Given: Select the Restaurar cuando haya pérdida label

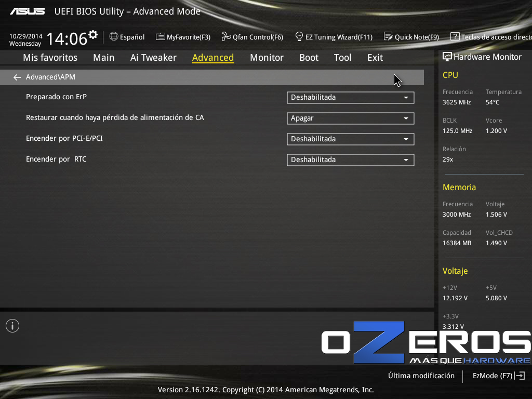Looking at the screenshot, I should tap(115, 117).
